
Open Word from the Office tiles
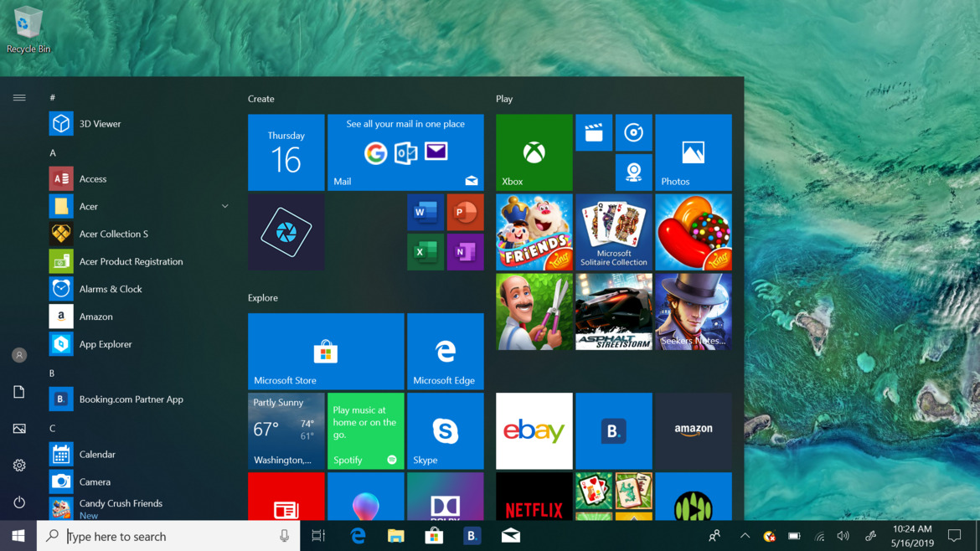pos(426,213)
